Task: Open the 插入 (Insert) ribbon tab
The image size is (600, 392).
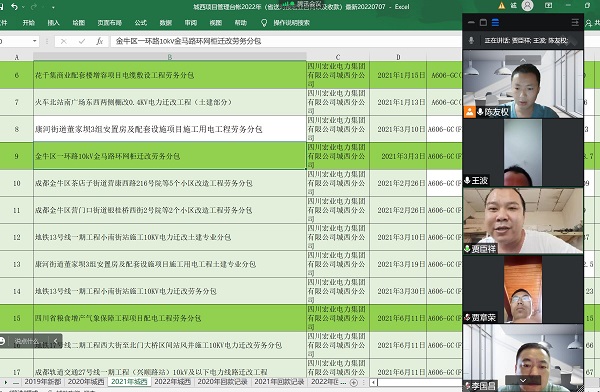Action: point(54,23)
